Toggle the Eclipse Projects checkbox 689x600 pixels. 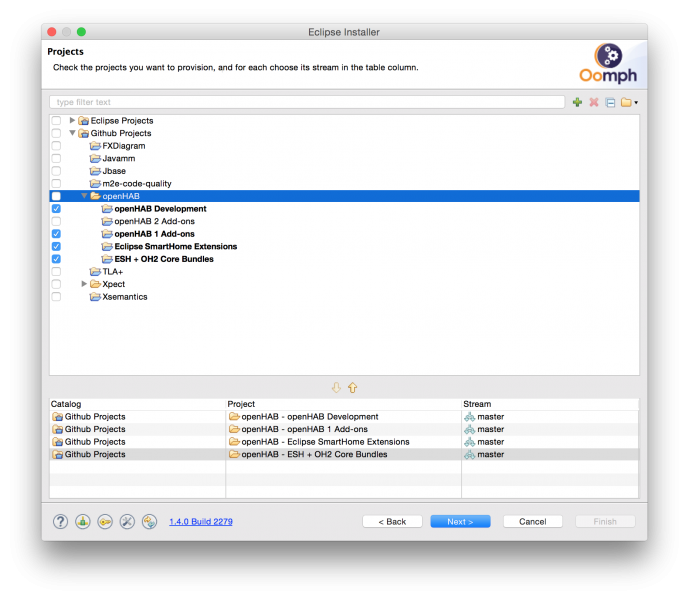[x=56, y=120]
